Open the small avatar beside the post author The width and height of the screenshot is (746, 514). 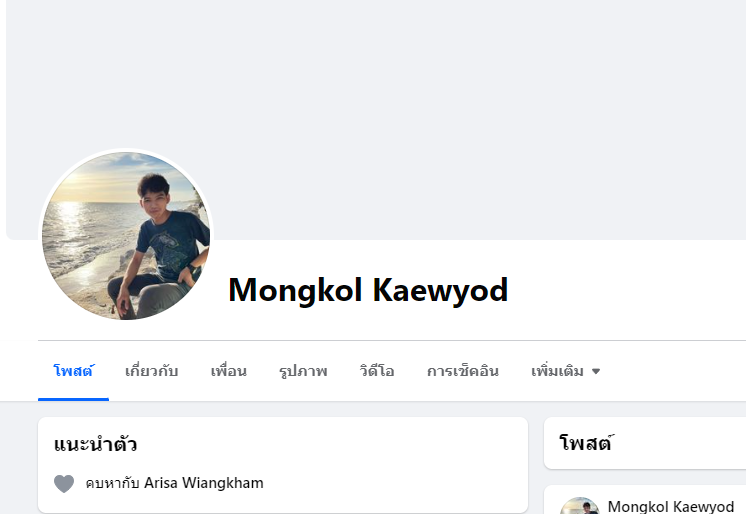(579, 505)
